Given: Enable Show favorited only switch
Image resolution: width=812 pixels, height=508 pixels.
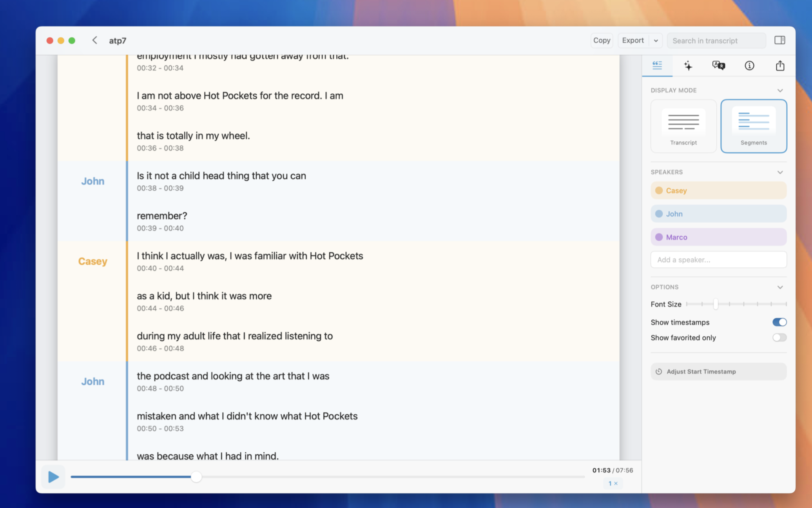Looking at the screenshot, I should point(779,337).
